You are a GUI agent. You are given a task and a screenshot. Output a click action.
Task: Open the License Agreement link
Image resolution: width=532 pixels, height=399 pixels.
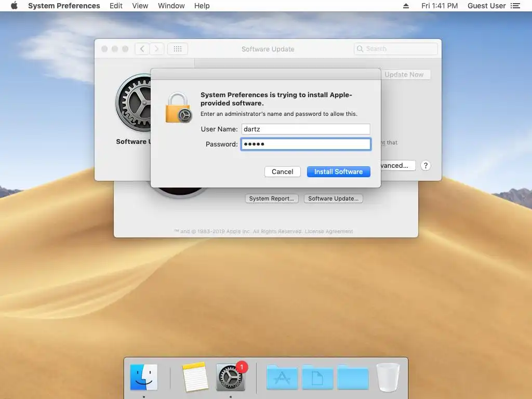328,231
